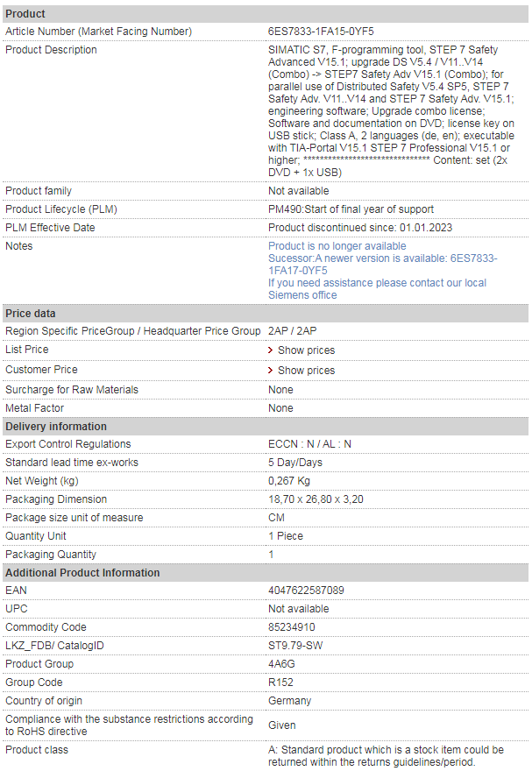Image resolution: width=532 pixels, height=771 pixels.
Task: Click the Country of origin value Germany
Action: pos(289,701)
